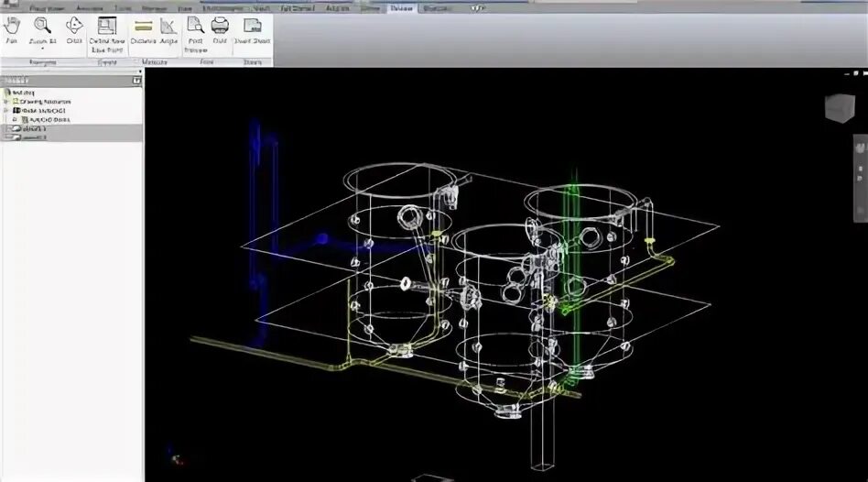Click the Insert Sheet button
The width and height of the screenshot is (868, 482).
coord(253,30)
